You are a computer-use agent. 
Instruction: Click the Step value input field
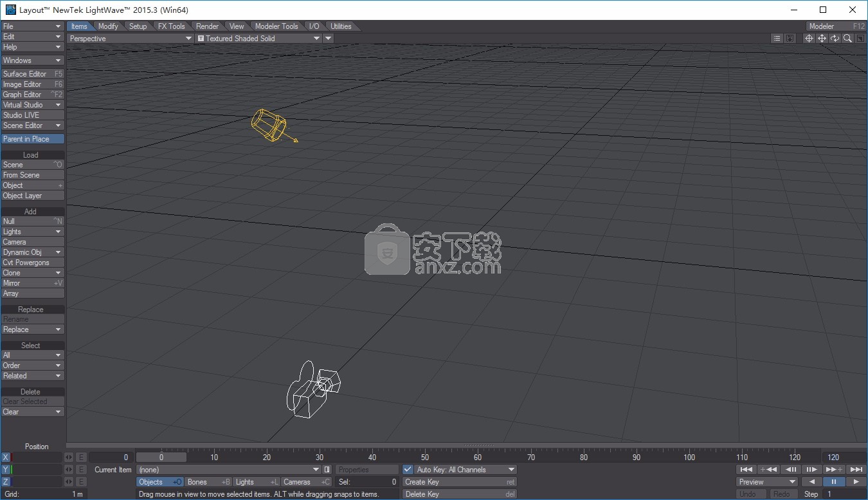pyautogui.click(x=844, y=494)
